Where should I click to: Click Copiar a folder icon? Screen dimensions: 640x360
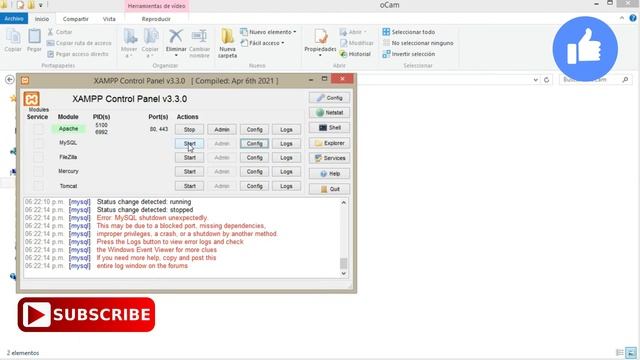click(x=150, y=42)
